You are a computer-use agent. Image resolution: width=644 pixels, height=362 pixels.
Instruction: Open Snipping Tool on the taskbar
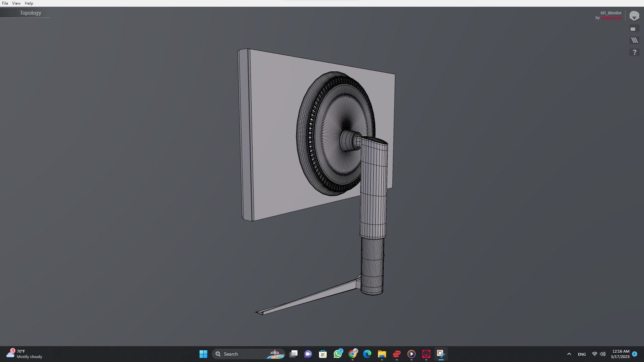441,354
